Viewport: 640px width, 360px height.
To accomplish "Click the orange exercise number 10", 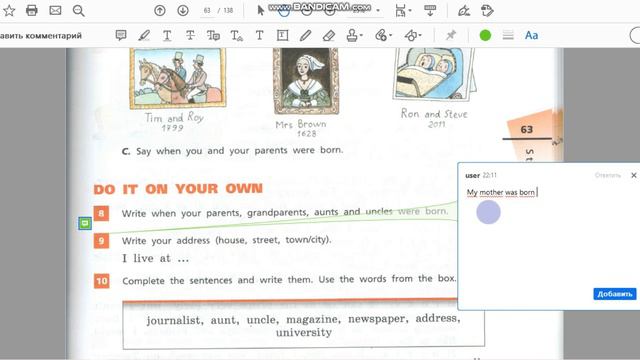I will 102,281.
